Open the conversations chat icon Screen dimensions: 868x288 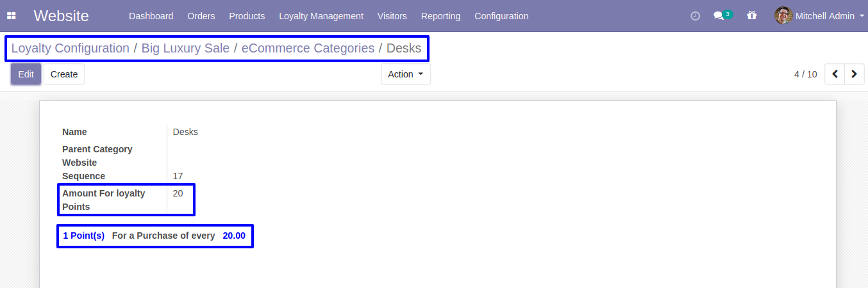click(719, 16)
